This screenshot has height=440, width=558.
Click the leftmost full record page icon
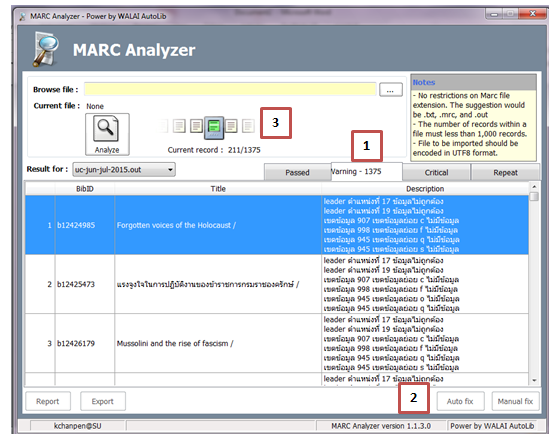(179, 126)
